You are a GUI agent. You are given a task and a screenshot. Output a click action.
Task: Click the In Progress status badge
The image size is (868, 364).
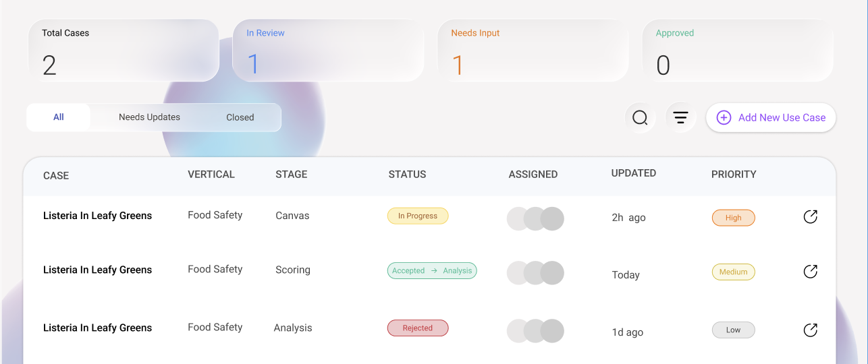point(417,216)
